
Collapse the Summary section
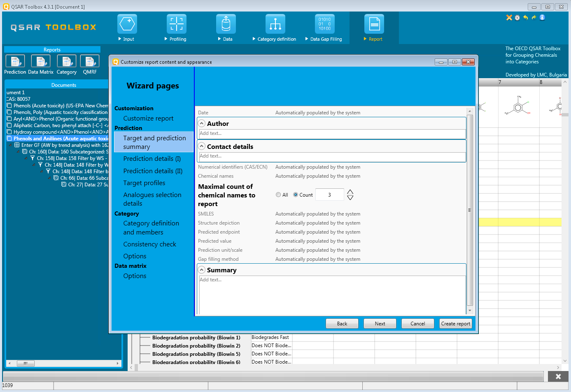coord(202,270)
